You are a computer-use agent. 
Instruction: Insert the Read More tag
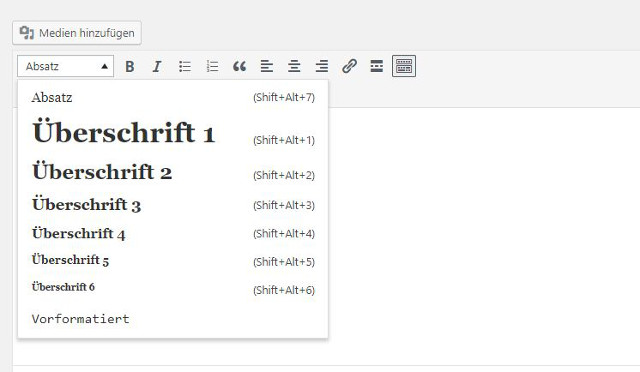pos(377,66)
